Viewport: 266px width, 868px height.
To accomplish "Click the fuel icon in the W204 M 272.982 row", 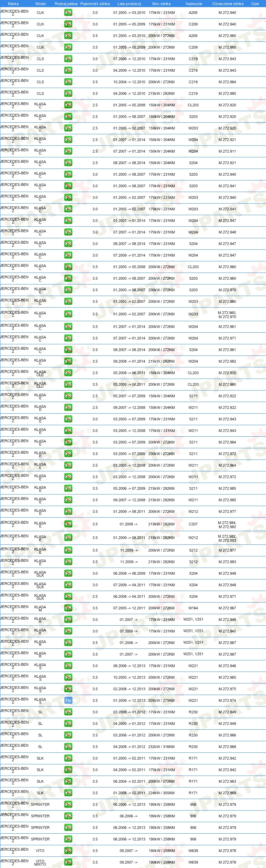I will 68,361.
